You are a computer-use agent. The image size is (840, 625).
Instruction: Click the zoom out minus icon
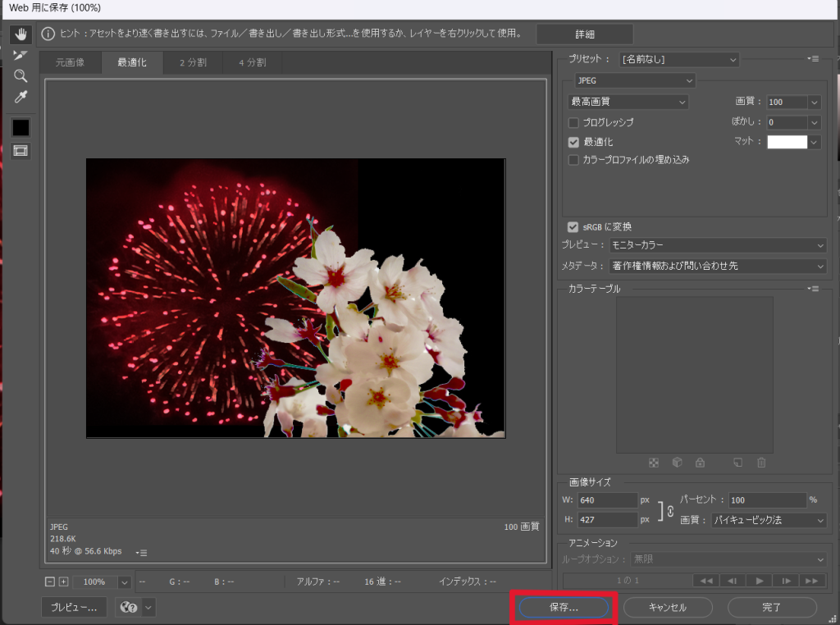click(50, 582)
